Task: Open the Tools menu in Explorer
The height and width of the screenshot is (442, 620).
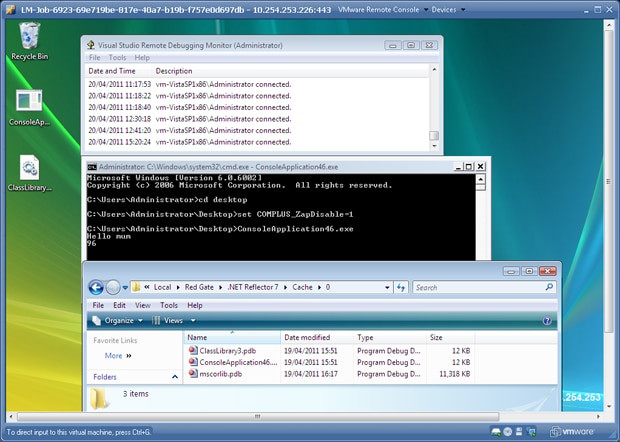Action: tap(169, 305)
